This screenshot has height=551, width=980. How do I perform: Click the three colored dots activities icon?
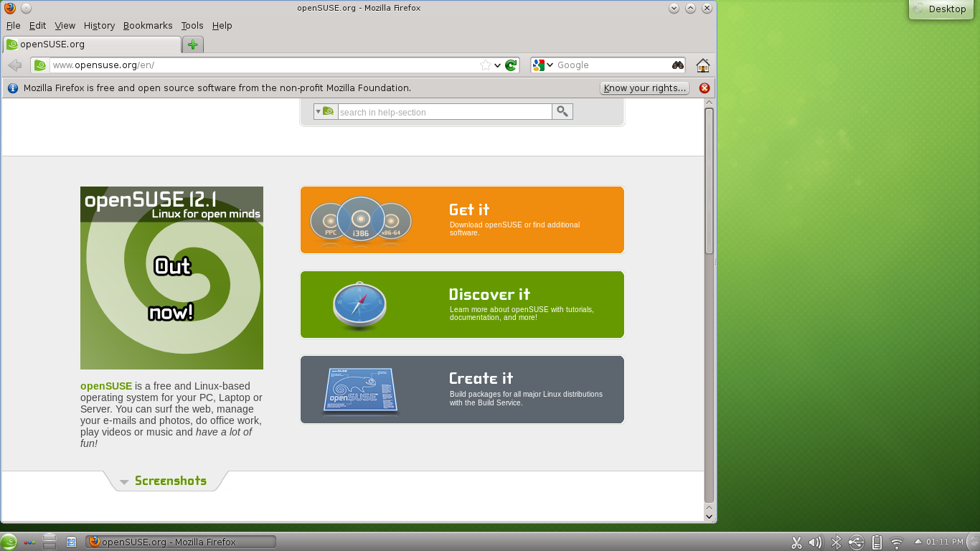click(29, 542)
